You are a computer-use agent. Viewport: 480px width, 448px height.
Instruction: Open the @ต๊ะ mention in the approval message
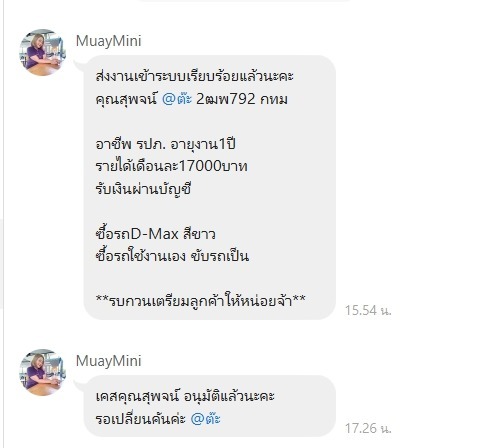pyautogui.click(x=205, y=419)
